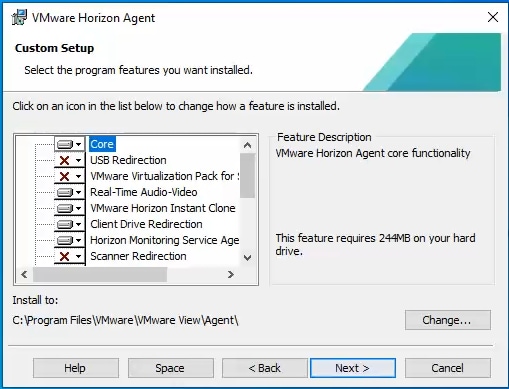Click the 244MB requirement text
Screen dimensions: 509x389
click(375, 245)
